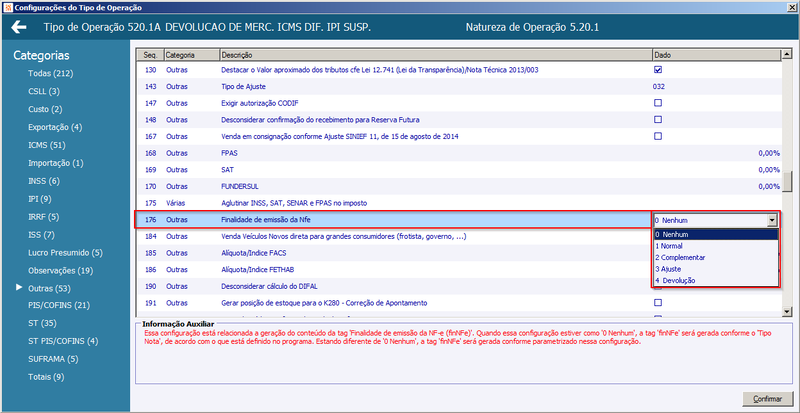Open Observações (19) category
This screenshot has height=413, width=800.
pyautogui.click(x=60, y=270)
